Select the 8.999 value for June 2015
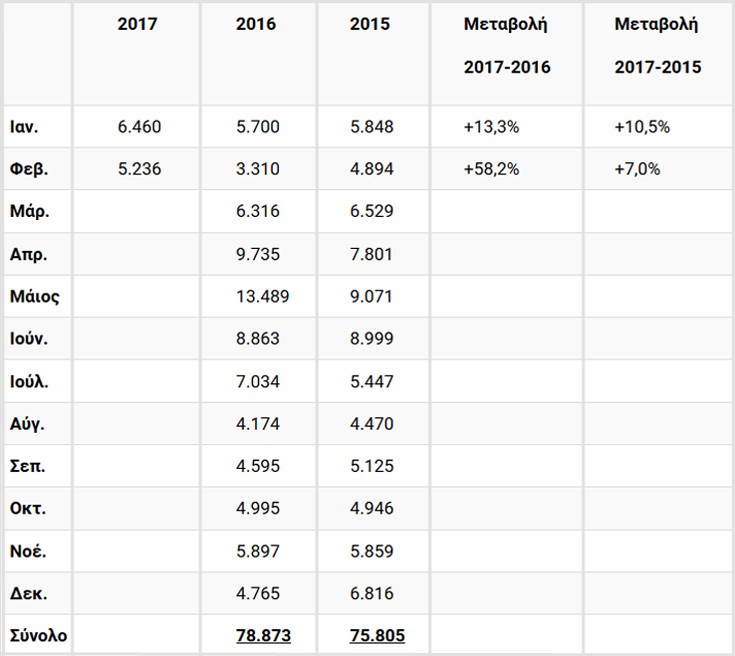Viewport: 735px width, 656px height. pyautogui.click(x=372, y=339)
